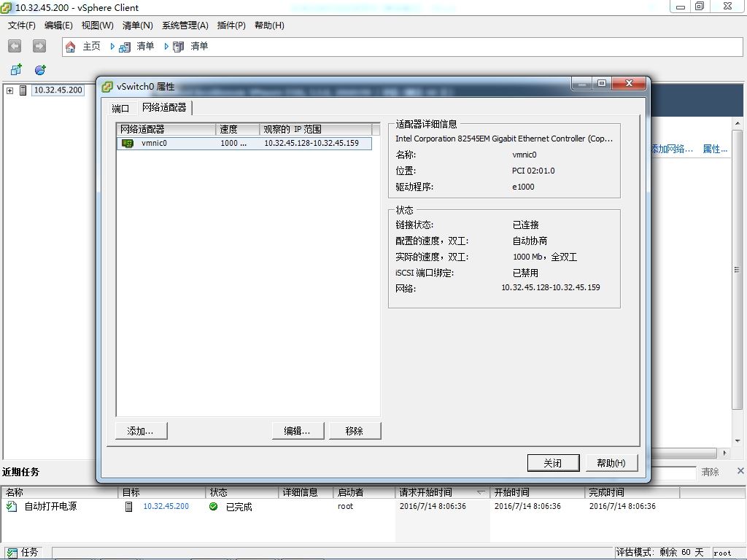747x560 pixels.
Task: Click the new virtual machine toolbar icon
Action: [16, 70]
